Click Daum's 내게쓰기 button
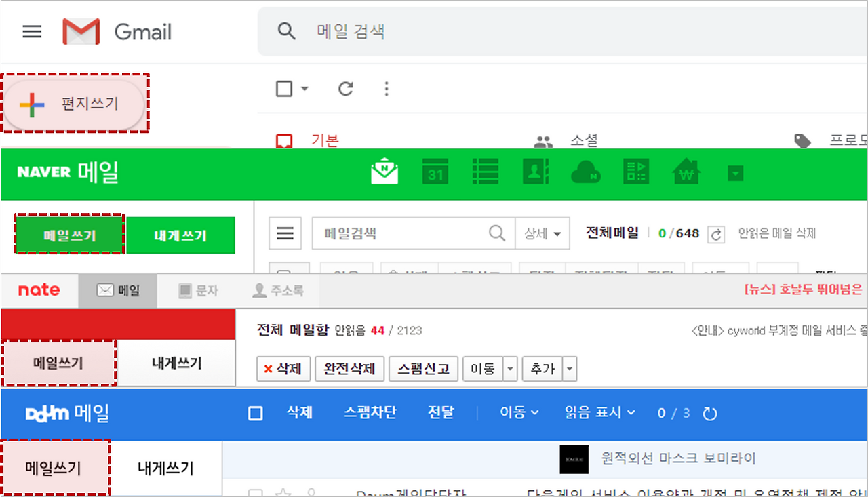868x497 pixels. 165,467
